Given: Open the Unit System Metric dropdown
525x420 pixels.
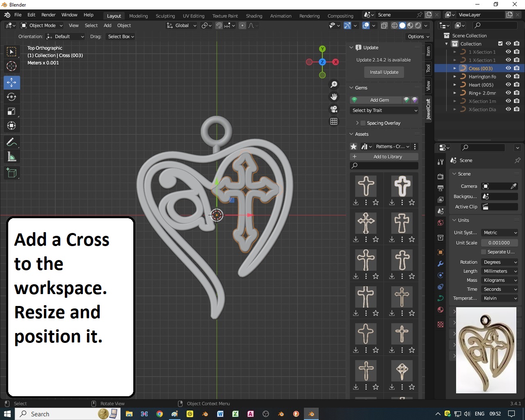Looking at the screenshot, I should pyautogui.click(x=500, y=233).
